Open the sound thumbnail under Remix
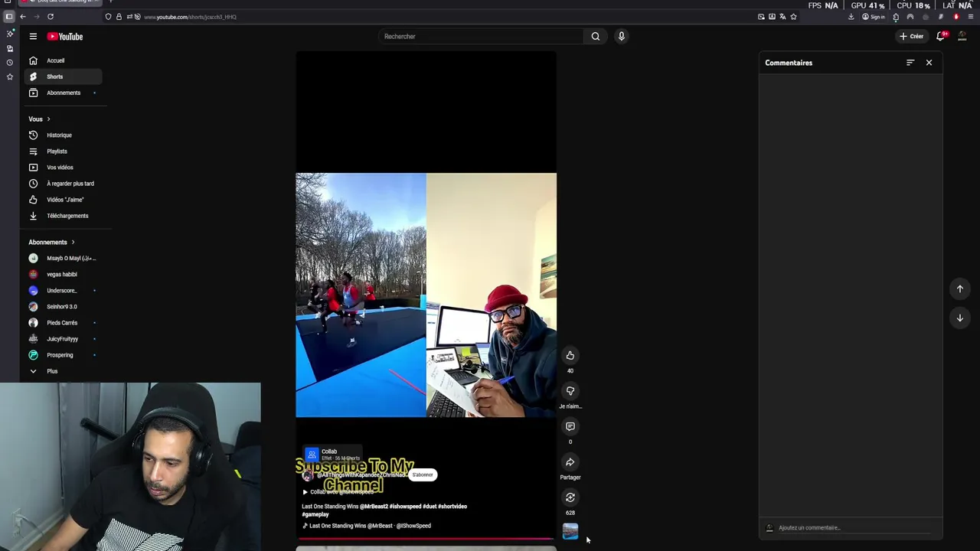Image resolution: width=980 pixels, height=551 pixels. [570, 531]
